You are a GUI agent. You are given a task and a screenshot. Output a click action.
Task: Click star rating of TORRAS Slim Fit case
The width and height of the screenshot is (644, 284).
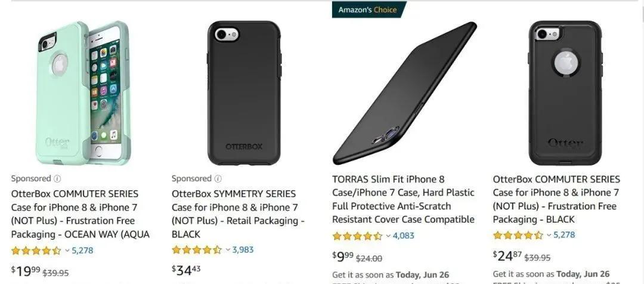coord(357,236)
